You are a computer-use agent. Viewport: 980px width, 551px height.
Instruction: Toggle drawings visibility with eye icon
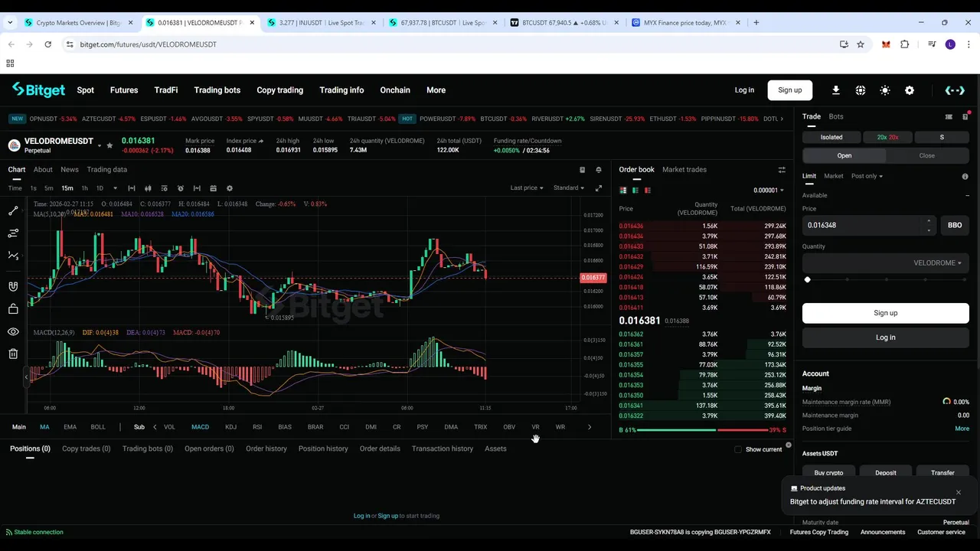click(x=13, y=331)
